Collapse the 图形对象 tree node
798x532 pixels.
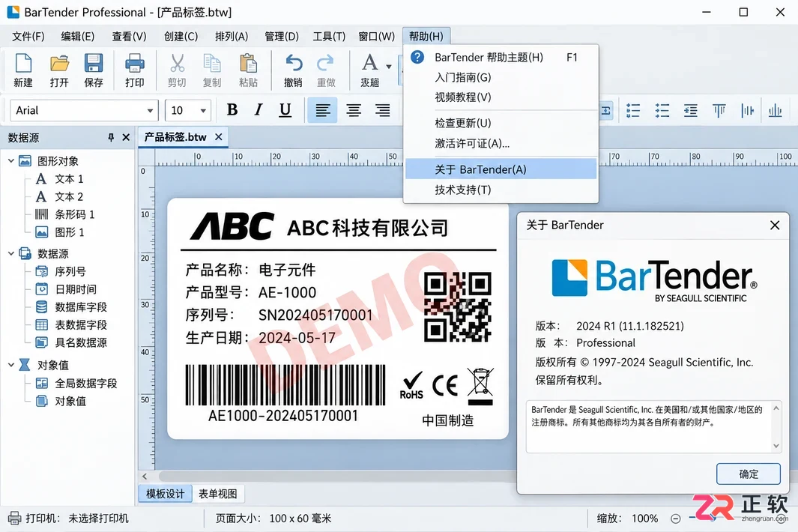tap(10, 161)
